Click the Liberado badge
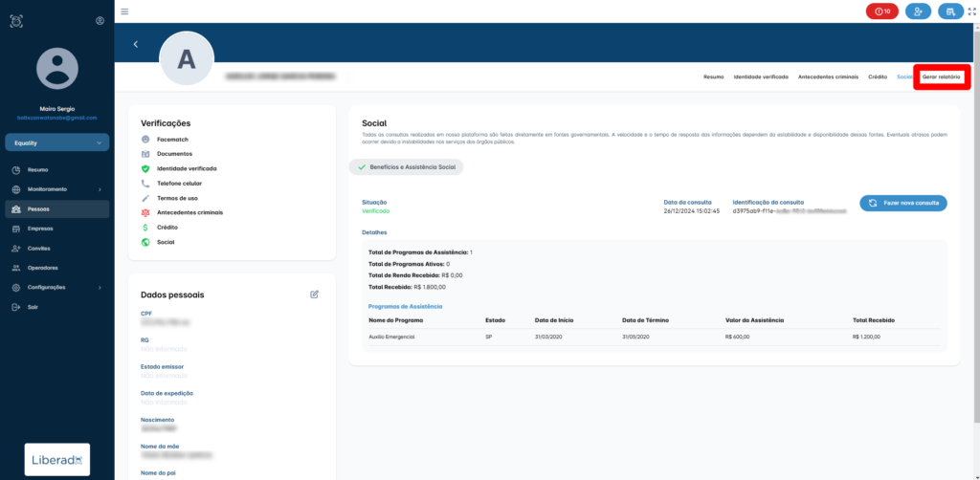Image resolution: width=980 pixels, height=480 pixels. [x=56, y=459]
